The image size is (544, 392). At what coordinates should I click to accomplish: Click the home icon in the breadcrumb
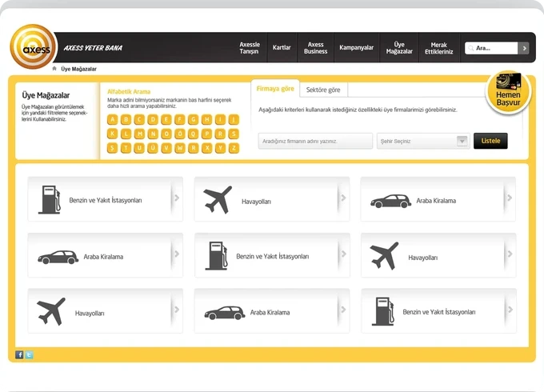click(54, 69)
